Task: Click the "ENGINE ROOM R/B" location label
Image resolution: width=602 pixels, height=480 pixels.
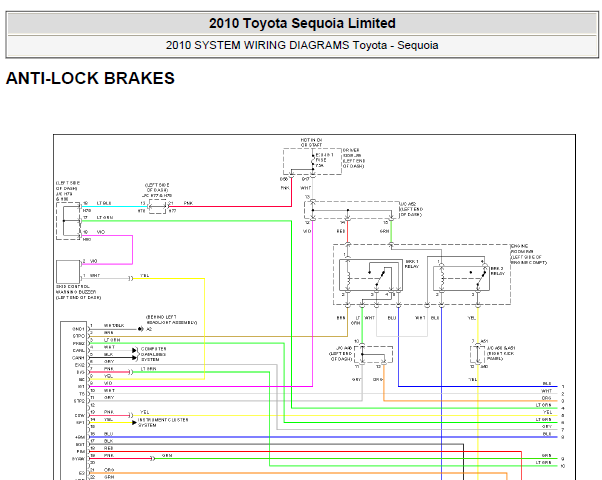Action: click(528, 254)
